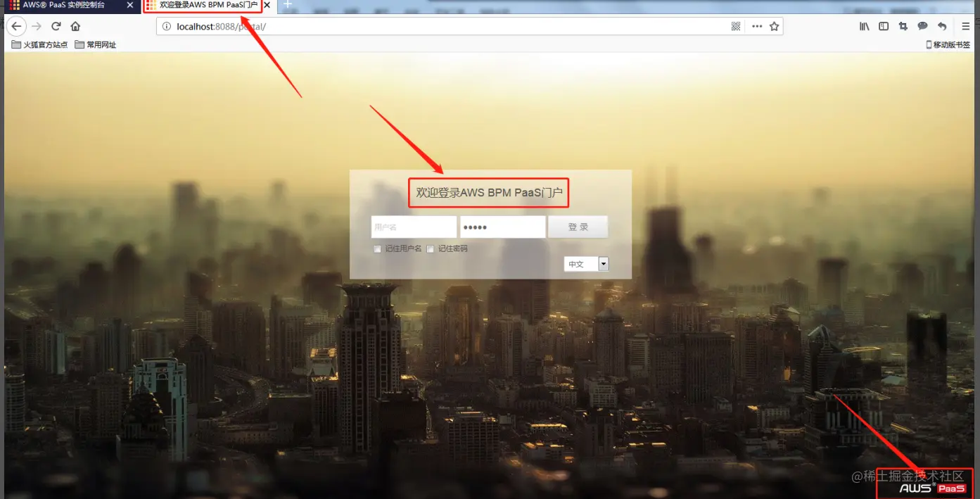Click the AWS PaaS logo at bottom right
Viewport: 980px width, 499px height.
[x=932, y=488]
